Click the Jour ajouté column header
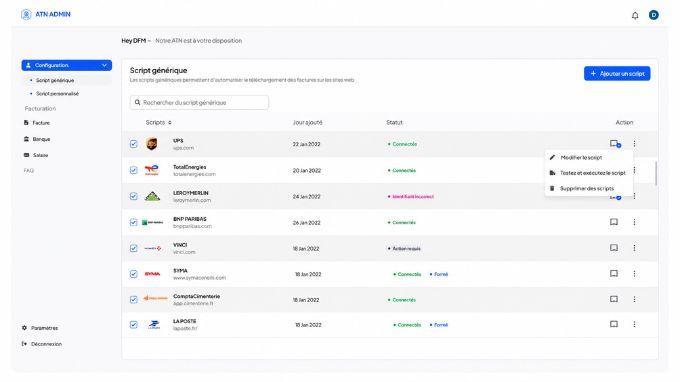This screenshot has height=382, width=680. pyautogui.click(x=307, y=123)
